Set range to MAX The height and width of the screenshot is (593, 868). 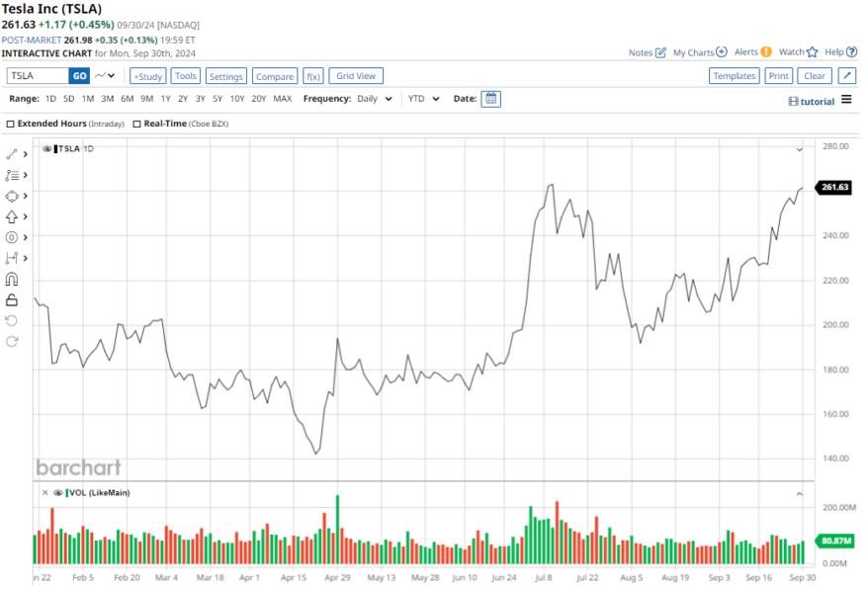[283, 99]
